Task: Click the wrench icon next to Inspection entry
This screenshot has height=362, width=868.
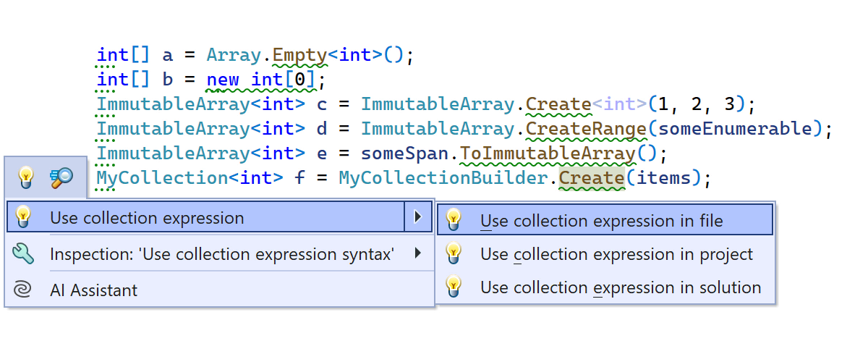Action: click(24, 254)
